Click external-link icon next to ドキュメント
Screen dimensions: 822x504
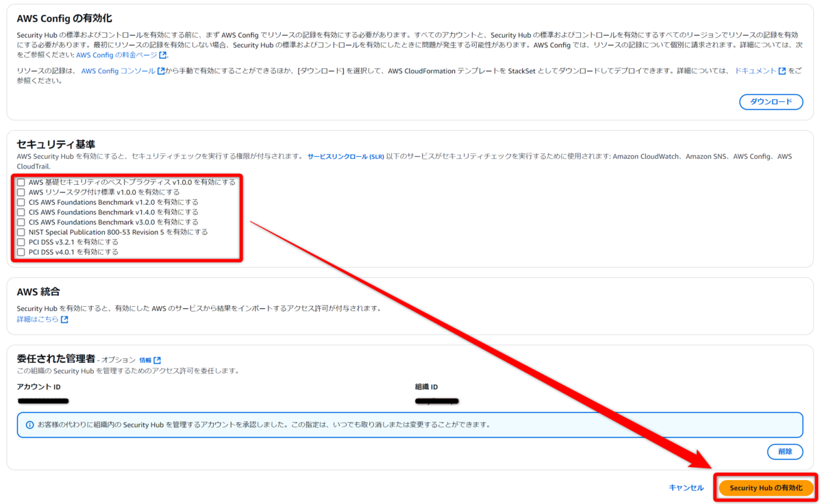[x=782, y=71]
